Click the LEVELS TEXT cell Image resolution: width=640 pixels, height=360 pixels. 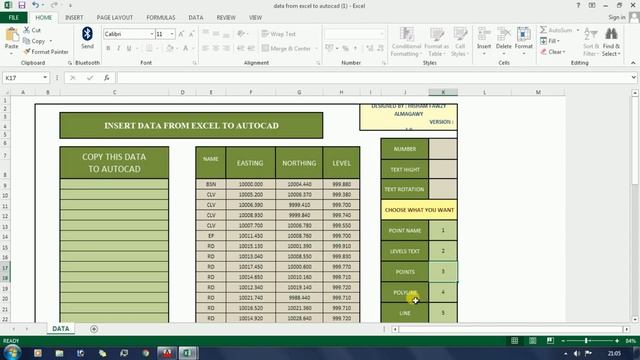[404, 251]
